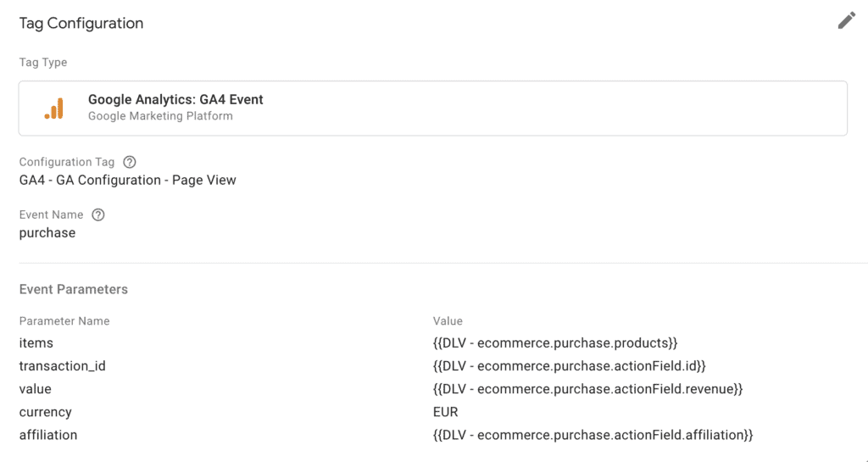Screen dimensions: 868x462
Task: Select the actionField.id variable value
Action: 569,366
